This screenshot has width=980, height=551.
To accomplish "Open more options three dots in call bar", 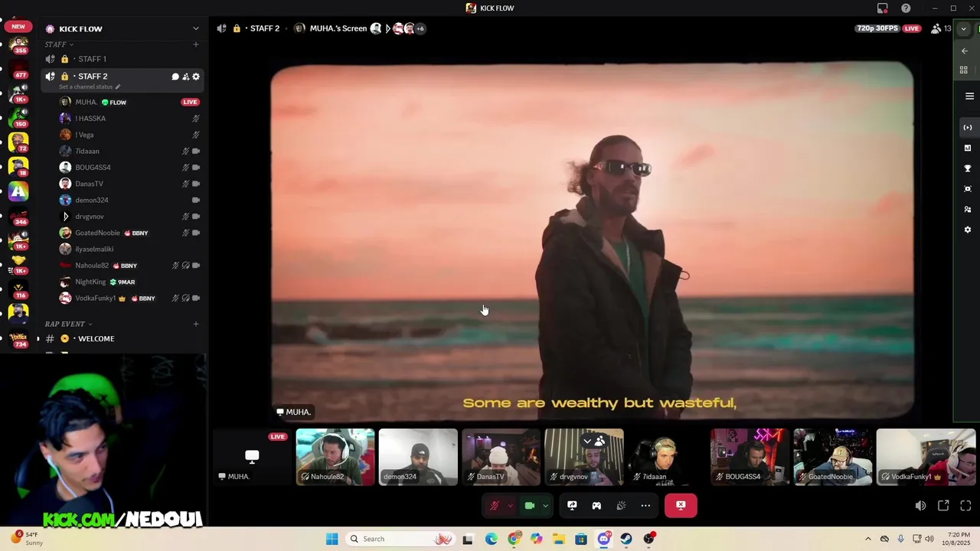I will [645, 506].
